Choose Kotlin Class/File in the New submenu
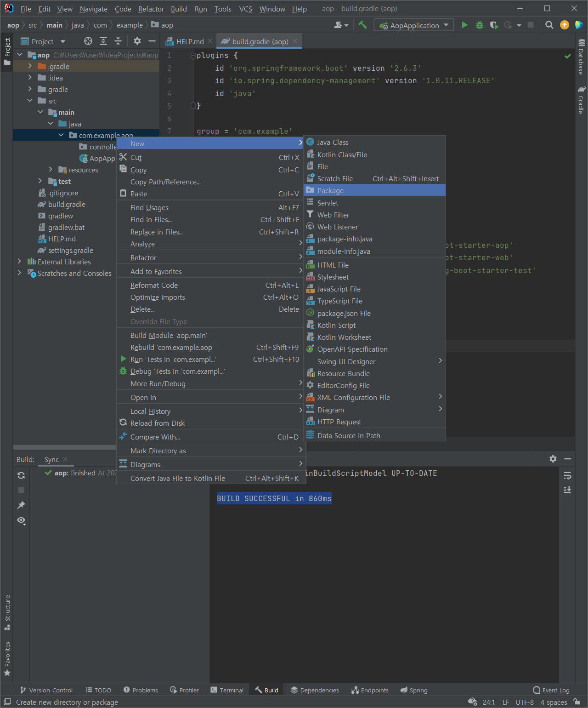588x708 pixels. 374,154
